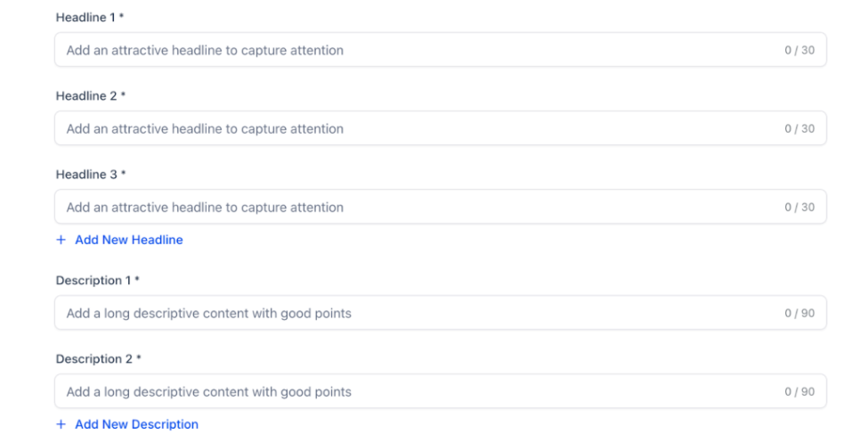The width and height of the screenshot is (868, 442).
Task: Click the Description 2 field label
Action: click(x=94, y=359)
